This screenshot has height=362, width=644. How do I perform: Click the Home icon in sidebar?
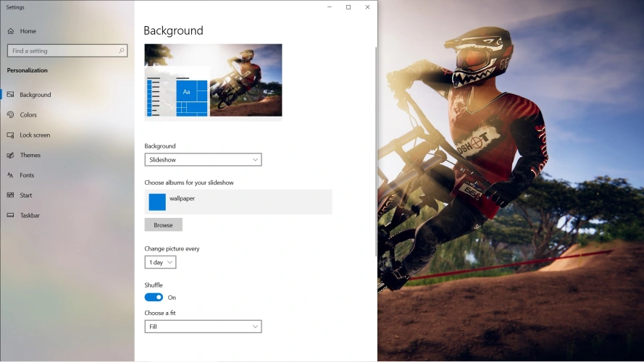(11, 31)
